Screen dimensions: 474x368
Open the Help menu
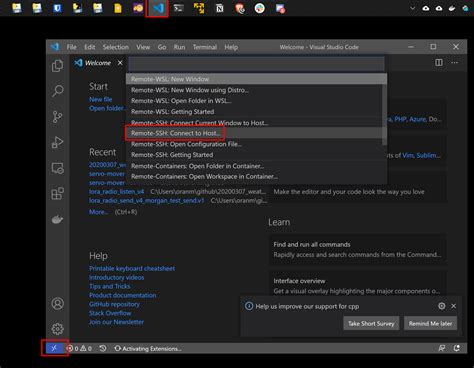tap(231, 47)
